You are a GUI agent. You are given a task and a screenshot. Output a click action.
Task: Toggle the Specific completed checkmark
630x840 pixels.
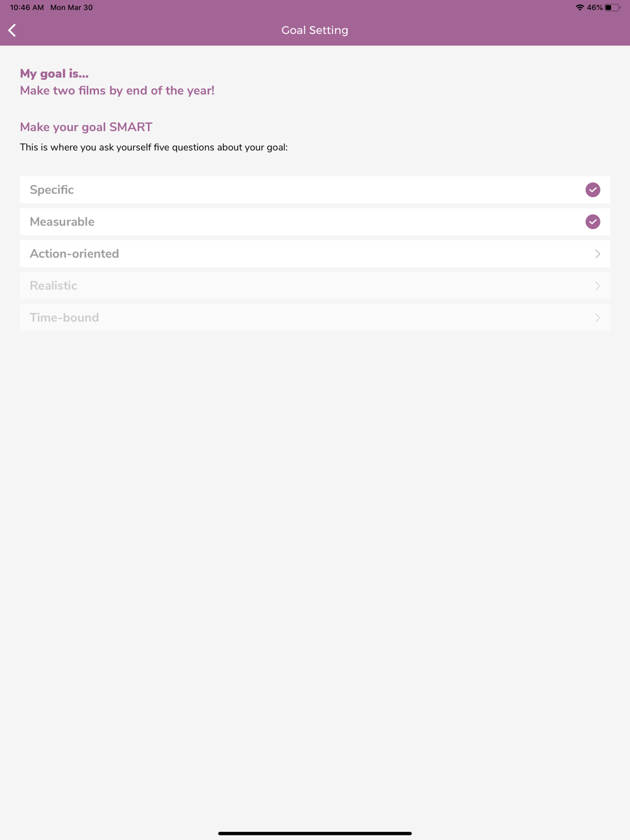click(592, 190)
